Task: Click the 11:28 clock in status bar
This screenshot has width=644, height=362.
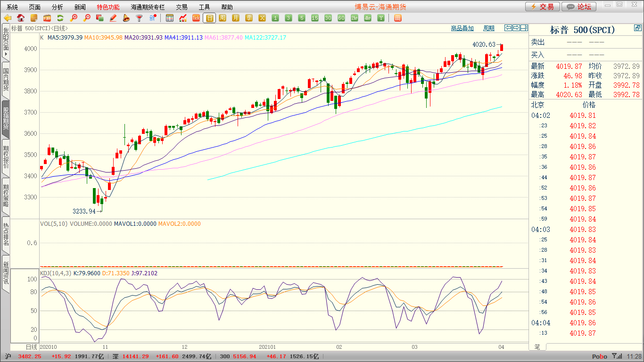Action: (635, 357)
